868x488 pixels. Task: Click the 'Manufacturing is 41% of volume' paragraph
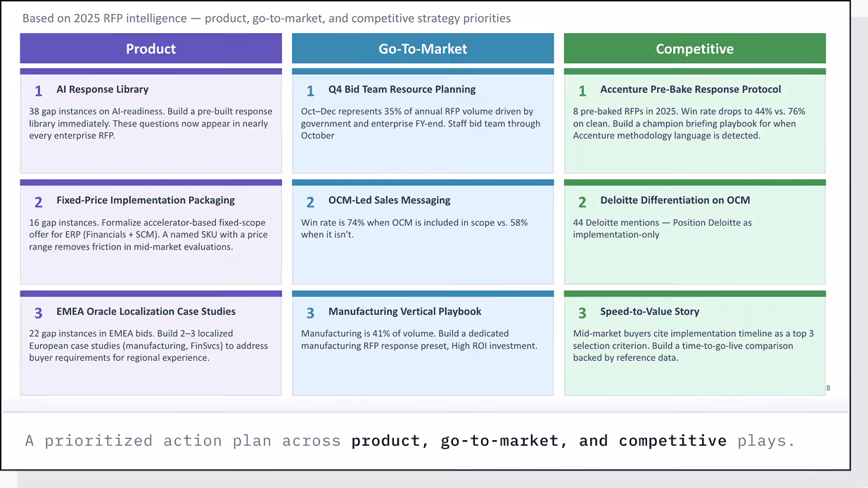click(419, 339)
